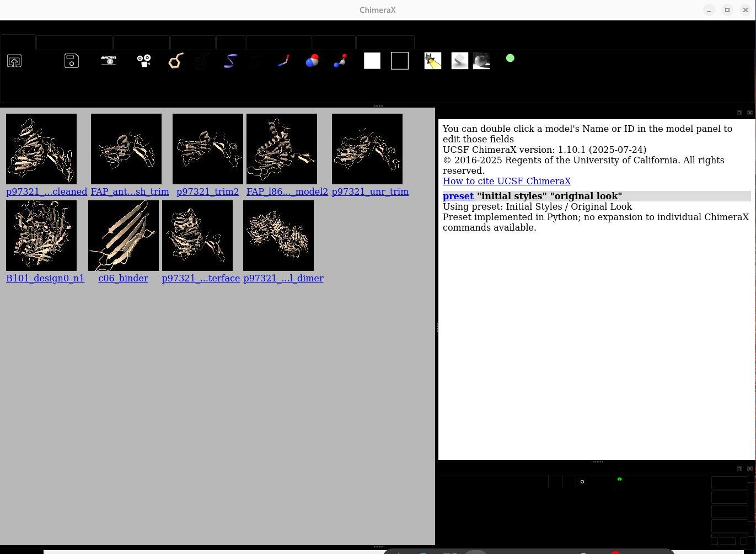Viewport: 756px width, 554px height.
Task: Take a snapshot with the camera icon
Action: coord(109,61)
